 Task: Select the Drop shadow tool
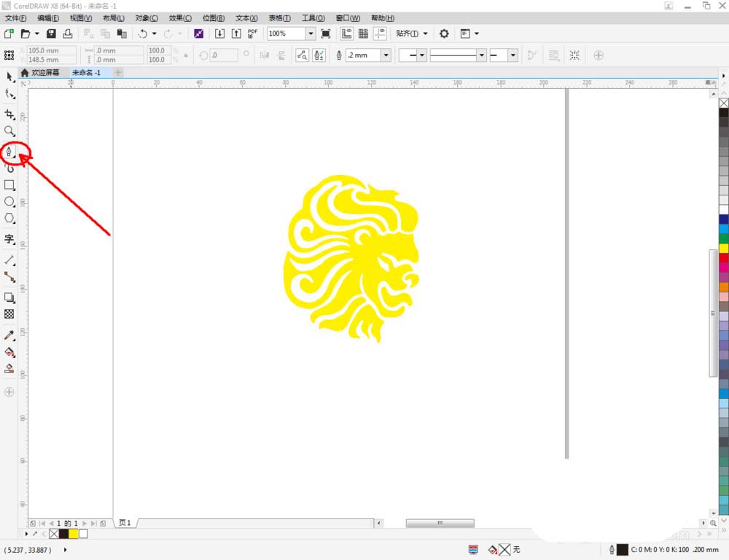coord(9,297)
